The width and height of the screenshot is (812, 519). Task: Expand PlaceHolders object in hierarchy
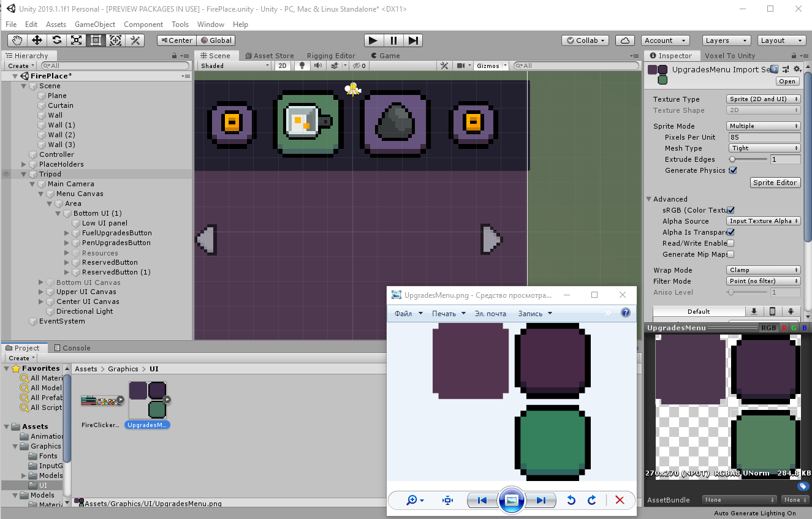point(24,164)
